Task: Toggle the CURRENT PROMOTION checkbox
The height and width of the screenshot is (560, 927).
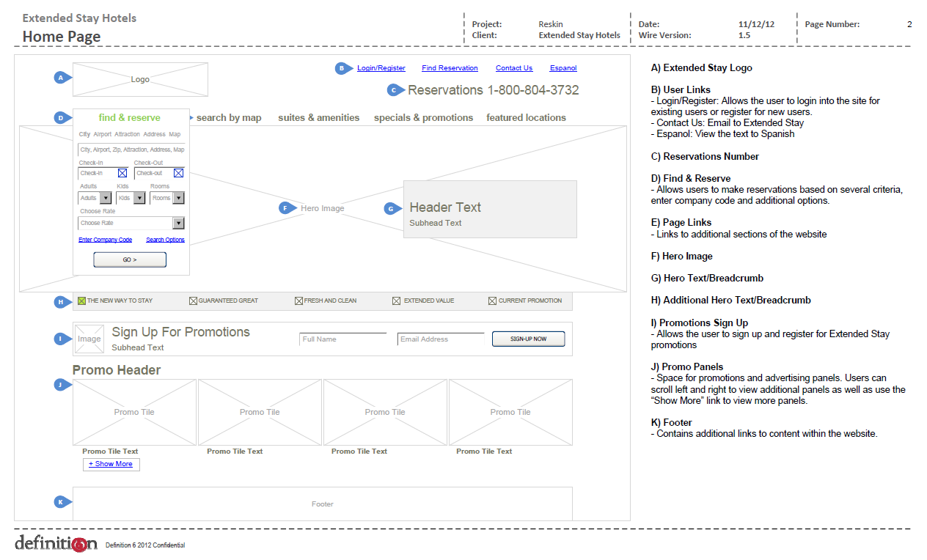Action: point(493,301)
